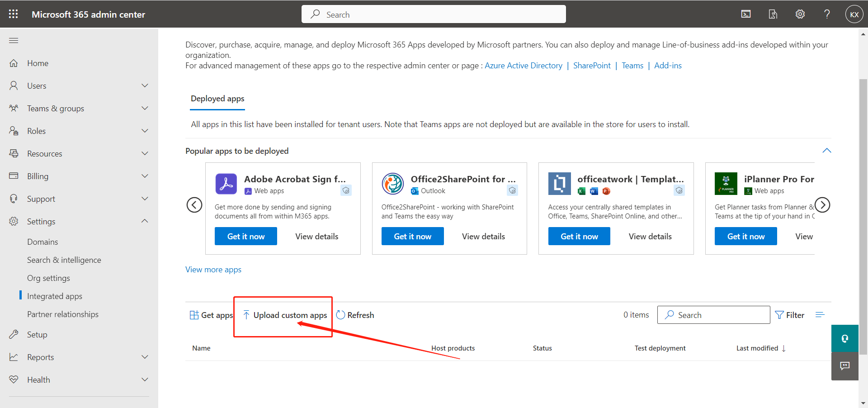
Task: Click the top Search box
Action: click(x=434, y=14)
